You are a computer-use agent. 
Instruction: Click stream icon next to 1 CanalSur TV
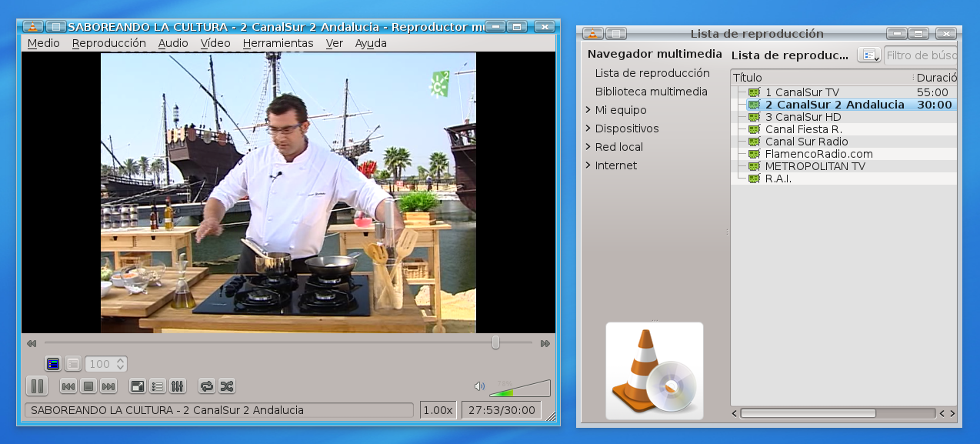754,92
